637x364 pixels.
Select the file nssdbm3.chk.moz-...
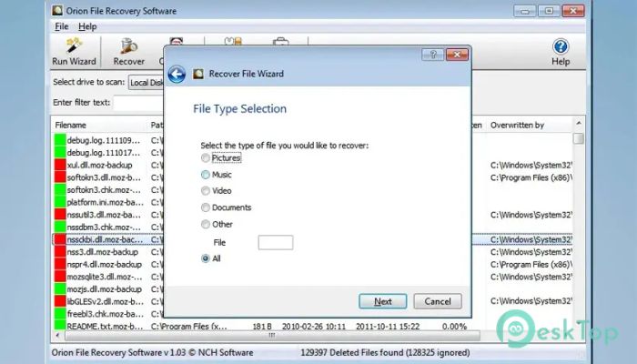104,227
